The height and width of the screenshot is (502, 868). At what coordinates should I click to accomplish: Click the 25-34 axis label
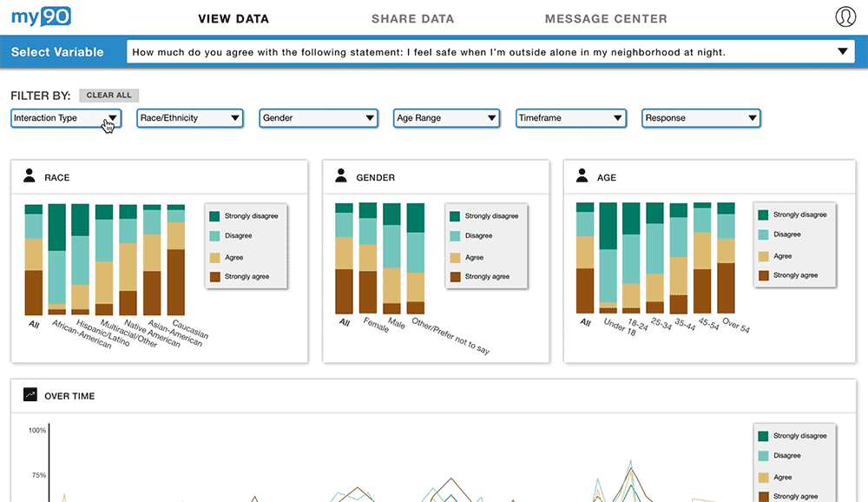[x=661, y=324]
